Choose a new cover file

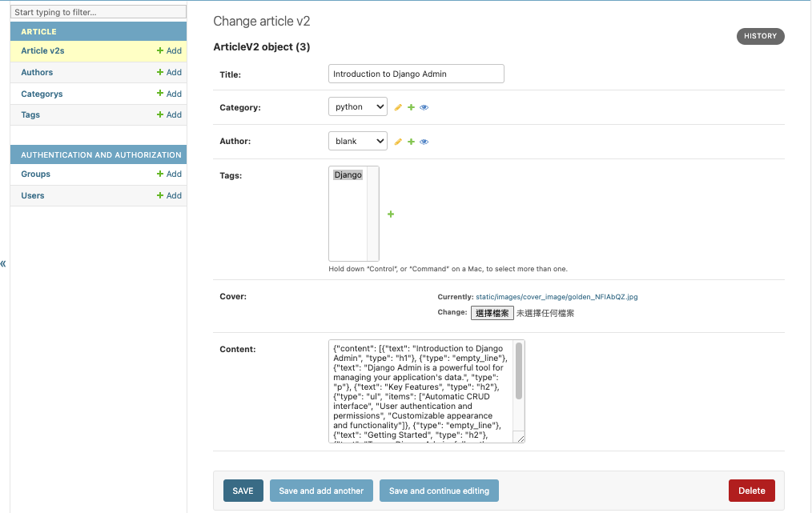492,313
